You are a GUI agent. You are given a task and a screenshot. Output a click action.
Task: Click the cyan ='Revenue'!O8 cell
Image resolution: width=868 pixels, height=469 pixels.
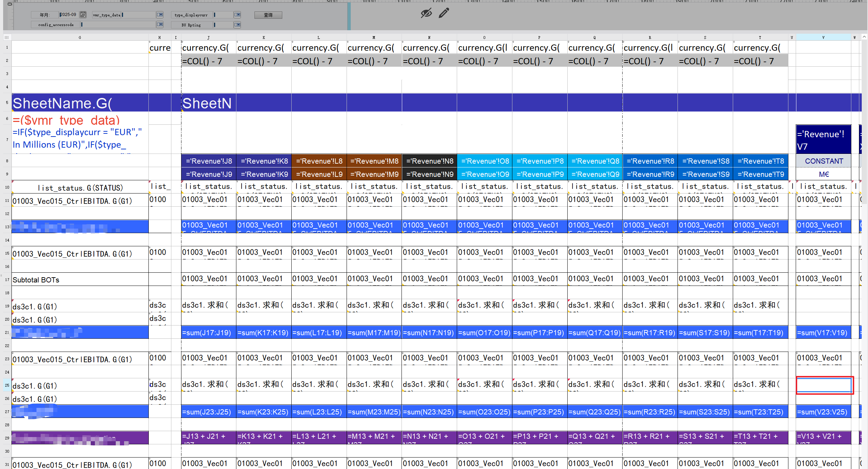tap(484, 161)
